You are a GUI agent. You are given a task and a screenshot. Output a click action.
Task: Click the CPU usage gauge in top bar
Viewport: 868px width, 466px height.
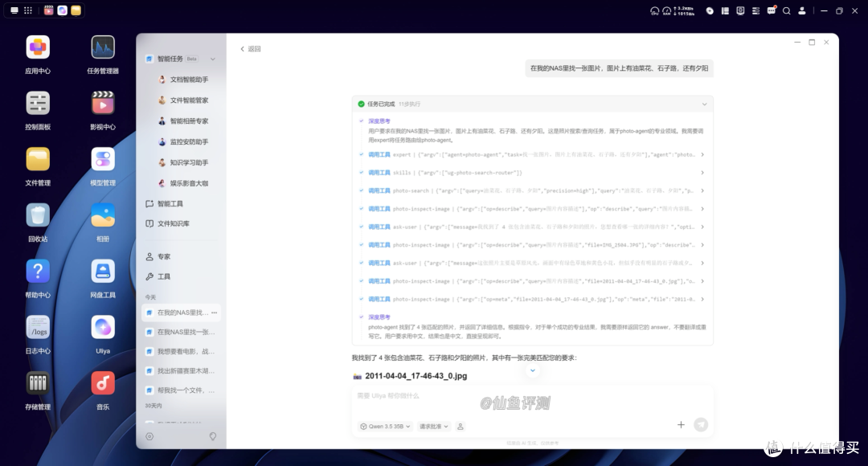[x=654, y=10]
